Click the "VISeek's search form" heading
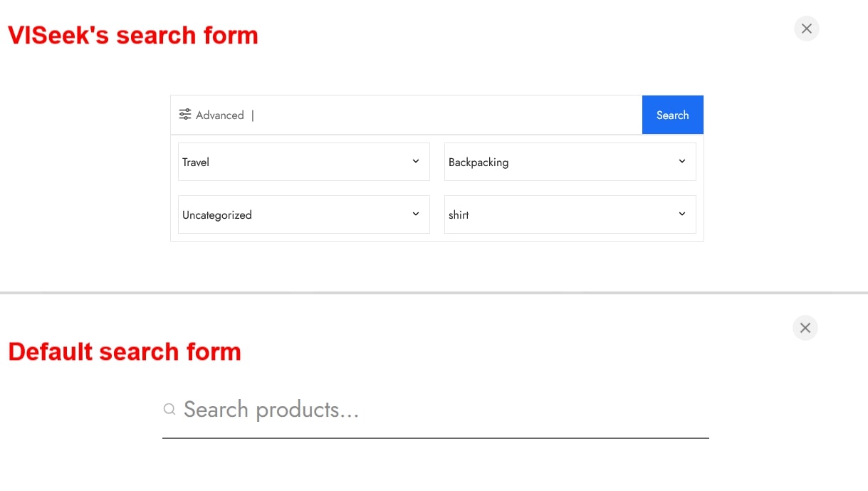The height and width of the screenshot is (491, 868). [x=133, y=35]
